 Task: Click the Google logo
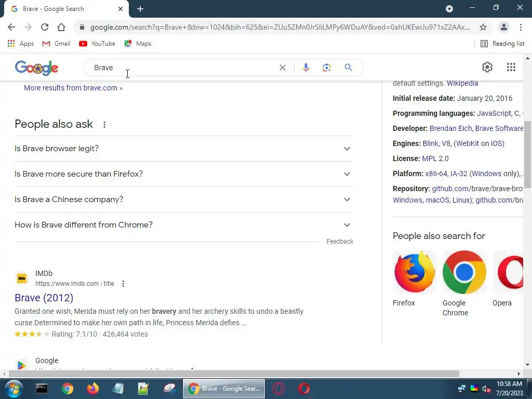37,68
